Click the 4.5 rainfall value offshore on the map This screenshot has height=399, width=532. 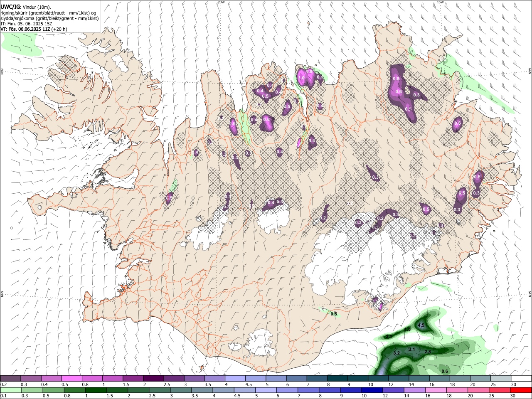pyautogui.click(x=421, y=325)
